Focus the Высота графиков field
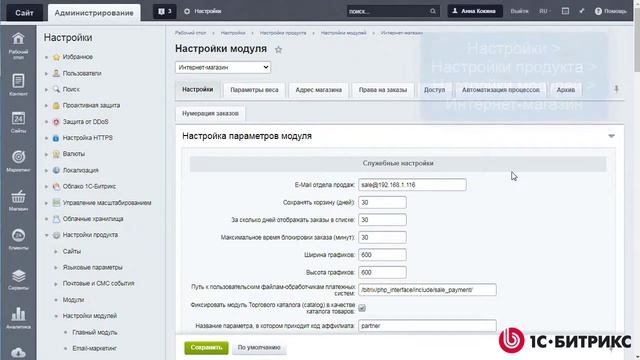640x360 pixels. tap(382, 272)
